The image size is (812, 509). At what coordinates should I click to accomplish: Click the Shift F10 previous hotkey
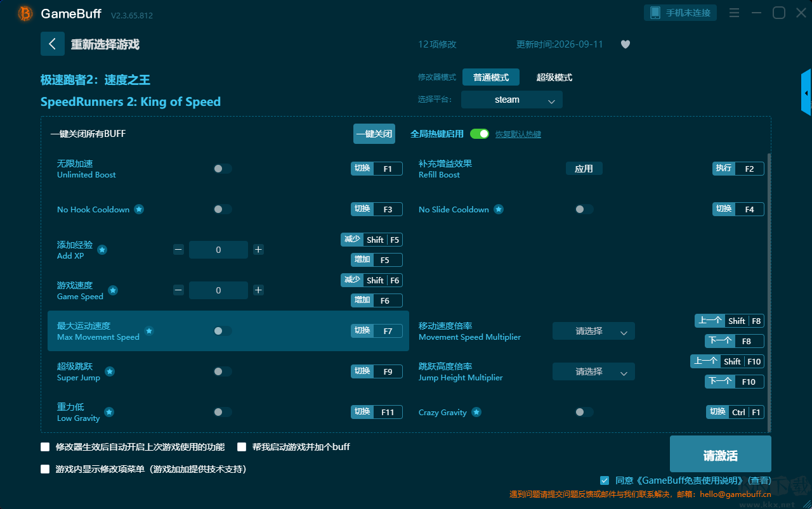point(727,361)
